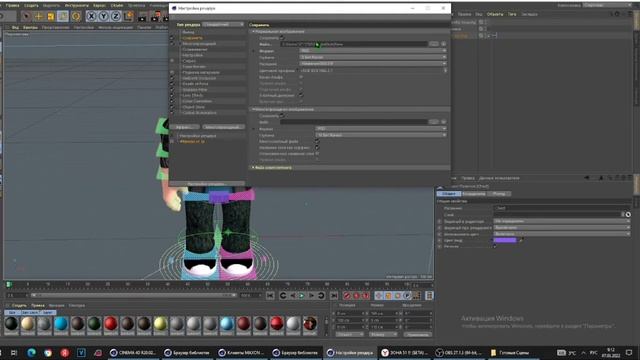Open Microsoft Edge from taskbar

click(x=31, y=353)
